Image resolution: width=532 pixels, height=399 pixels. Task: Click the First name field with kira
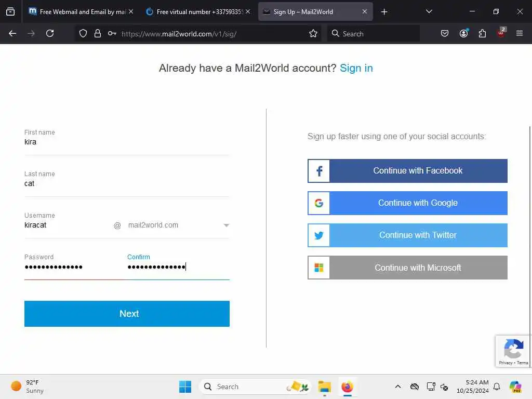click(x=127, y=142)
